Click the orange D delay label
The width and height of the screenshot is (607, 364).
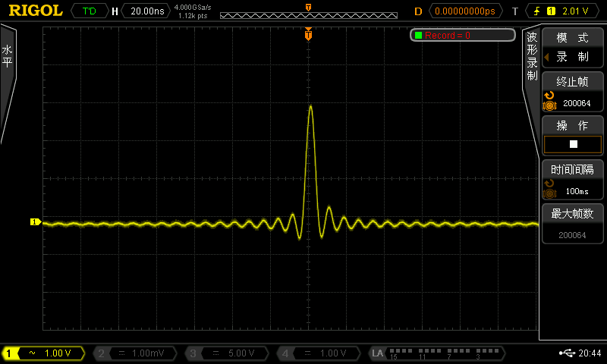pos(418,11)
